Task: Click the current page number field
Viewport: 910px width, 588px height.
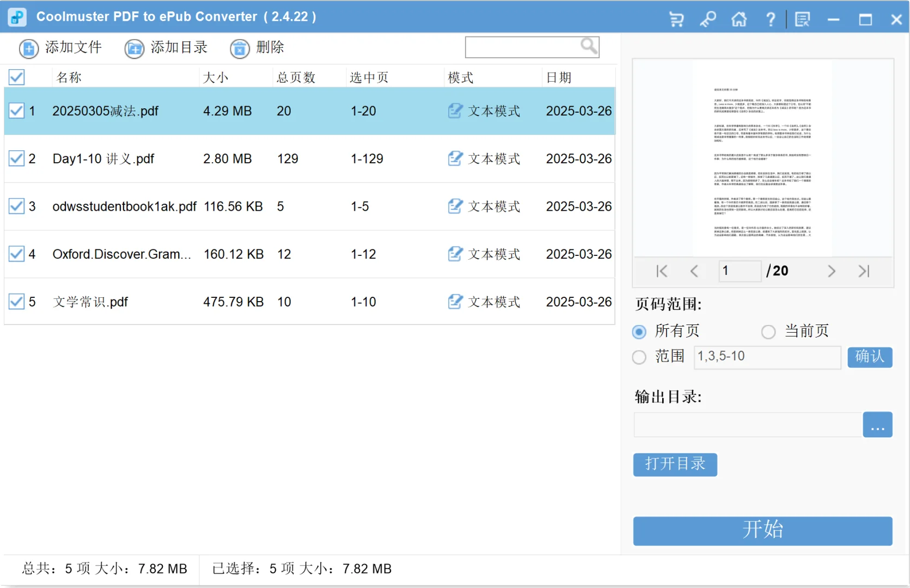Action: 740,271
